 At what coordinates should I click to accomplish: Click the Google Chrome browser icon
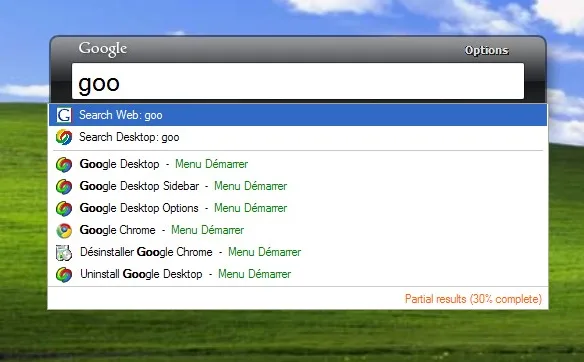point(64,230)
